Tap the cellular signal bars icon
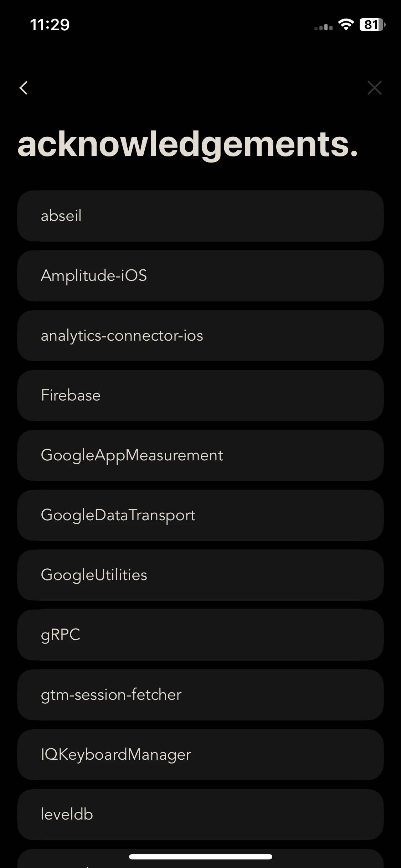 coord(323,27)
